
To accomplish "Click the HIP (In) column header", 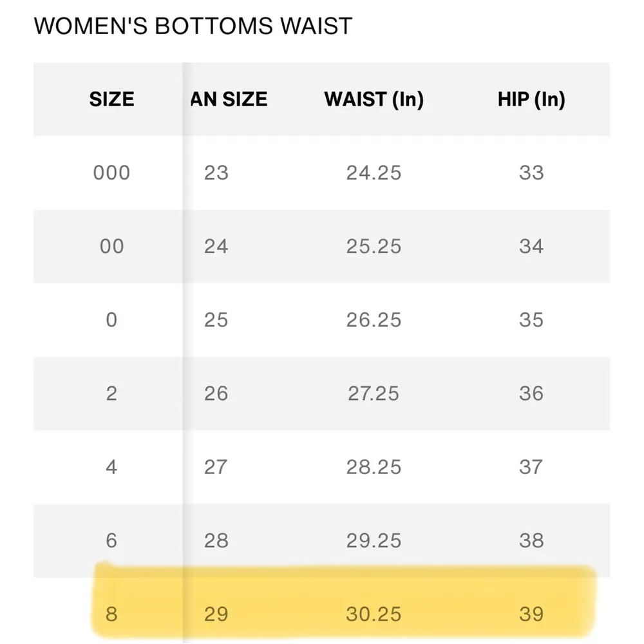I will (x=531, y=99).
